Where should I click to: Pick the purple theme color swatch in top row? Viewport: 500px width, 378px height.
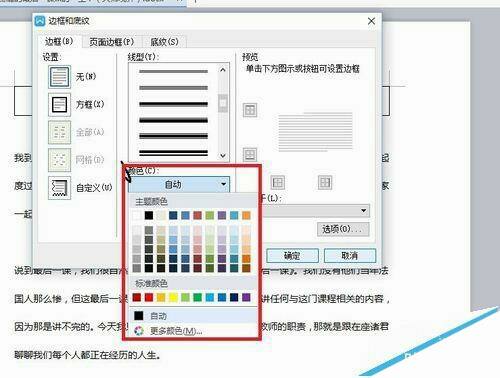[x=222, y=215]
